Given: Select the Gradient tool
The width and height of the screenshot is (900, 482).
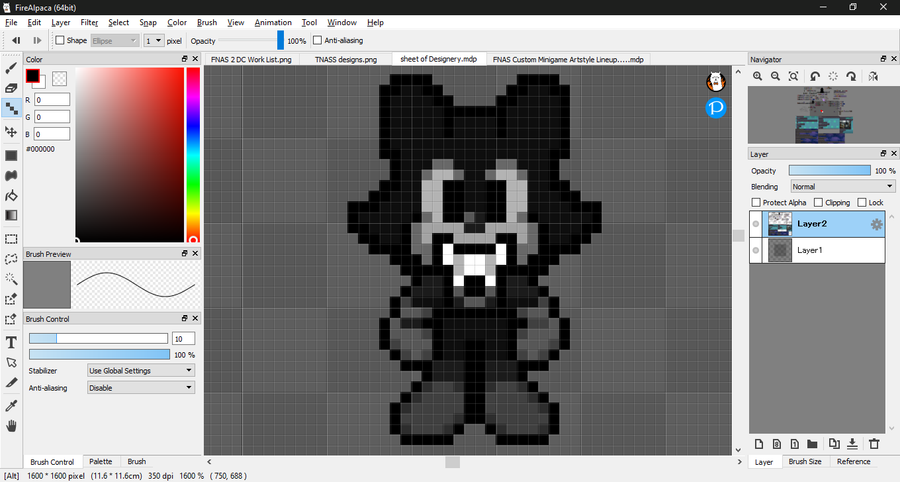Looking at the screenshot, I should pyautogui.click(x=11, y=215).
